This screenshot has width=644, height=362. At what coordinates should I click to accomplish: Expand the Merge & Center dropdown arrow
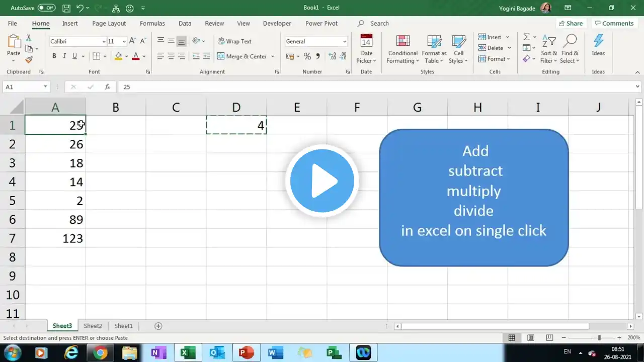pyautogui.click(x=273, y=56)
